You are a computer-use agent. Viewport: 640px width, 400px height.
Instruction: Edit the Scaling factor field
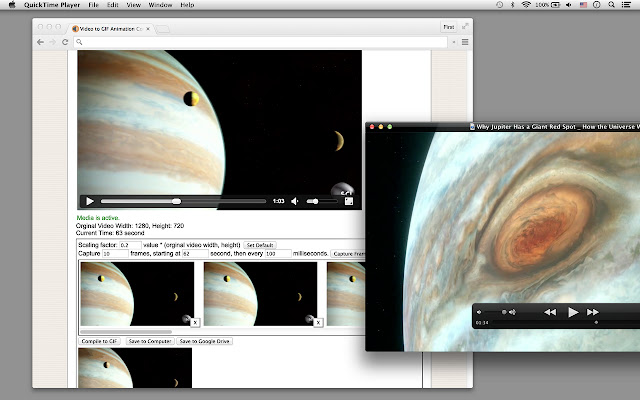(x=130, y=245)
